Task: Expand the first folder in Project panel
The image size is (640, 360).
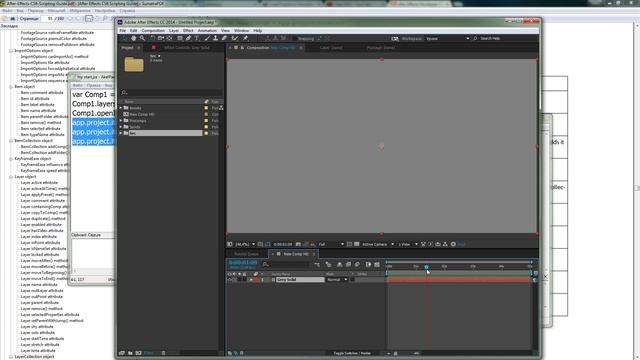Action: coord(121,108)
